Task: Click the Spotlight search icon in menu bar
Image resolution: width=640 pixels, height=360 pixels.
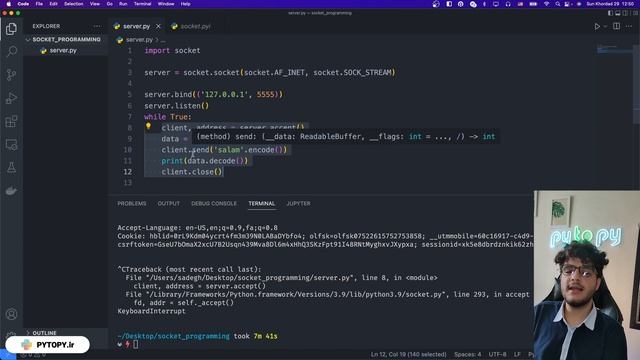Action: coord(558,4)
